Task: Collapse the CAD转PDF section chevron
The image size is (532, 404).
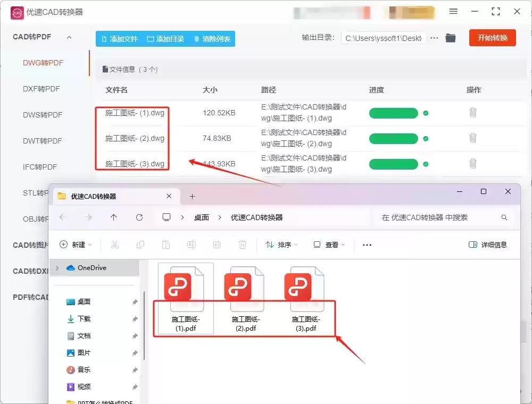Action: coord(68,37)
